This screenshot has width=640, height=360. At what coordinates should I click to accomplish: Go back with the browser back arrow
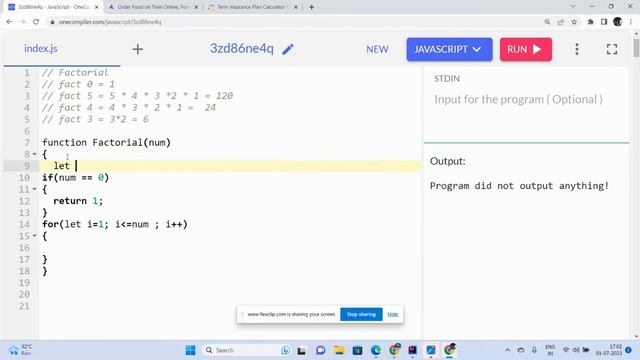point(9,22)
